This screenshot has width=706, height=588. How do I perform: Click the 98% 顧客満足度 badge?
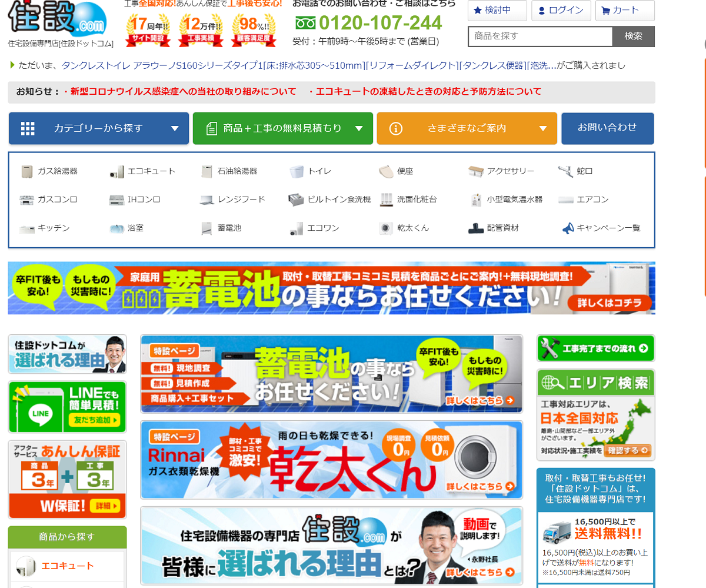pyautogui.click(x=254, y=30)
